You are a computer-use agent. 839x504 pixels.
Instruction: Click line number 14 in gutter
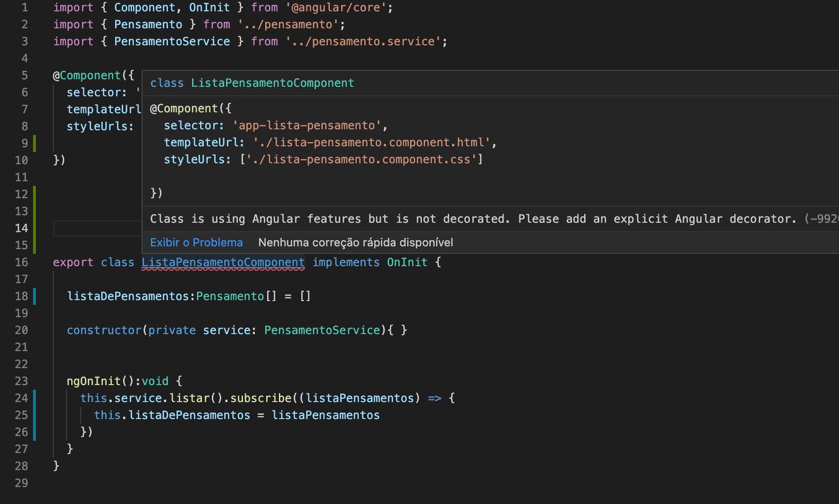21,228
